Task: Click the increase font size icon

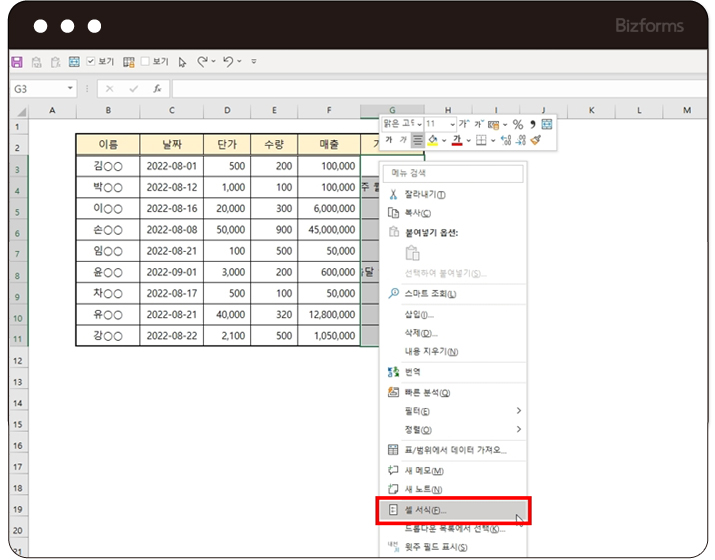Action: pyautogui.click(x=464, y=124)
